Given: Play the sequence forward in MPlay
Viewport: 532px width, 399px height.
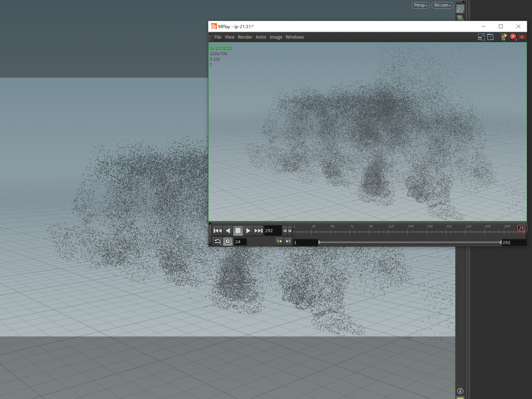Looking at the screenshot, I should (x=248, y=231).
